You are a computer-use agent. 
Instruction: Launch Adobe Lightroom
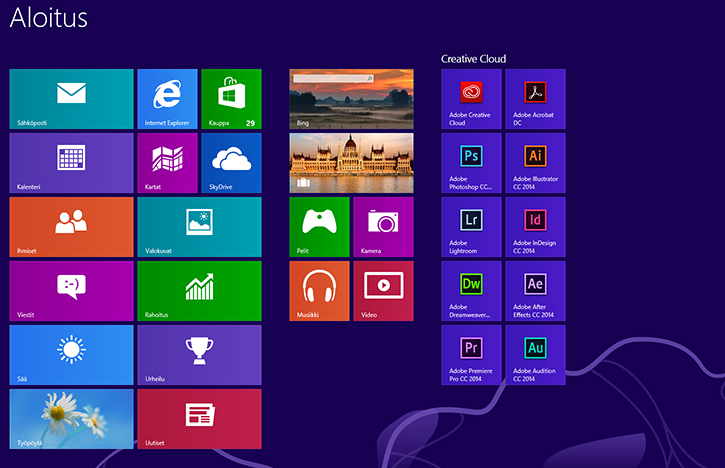point(471,227)
